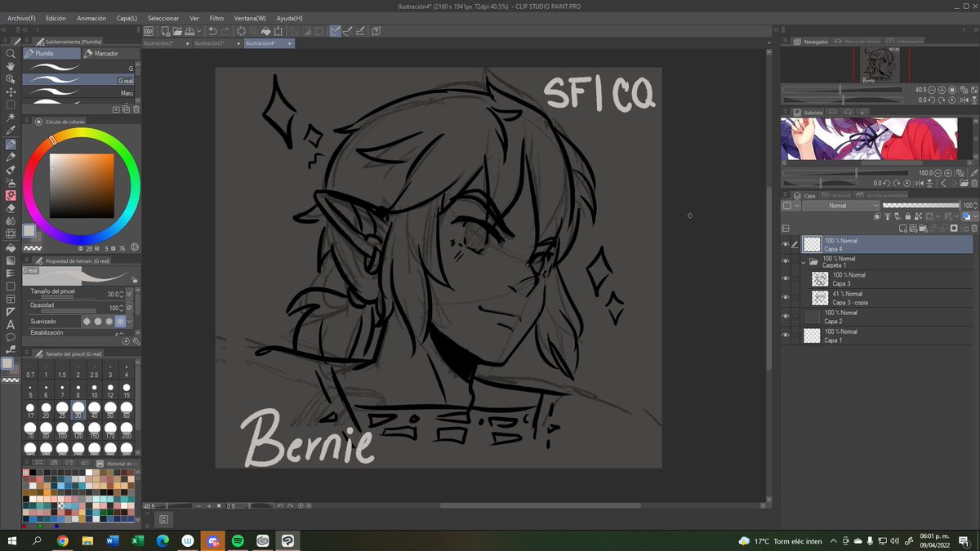Open Spotify from the taskbar
The height and width of the screenshot is (551, 980).
[237, 540]
